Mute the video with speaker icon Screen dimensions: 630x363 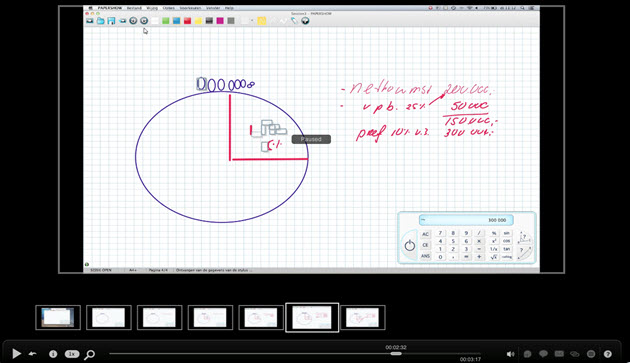(510, 354)
